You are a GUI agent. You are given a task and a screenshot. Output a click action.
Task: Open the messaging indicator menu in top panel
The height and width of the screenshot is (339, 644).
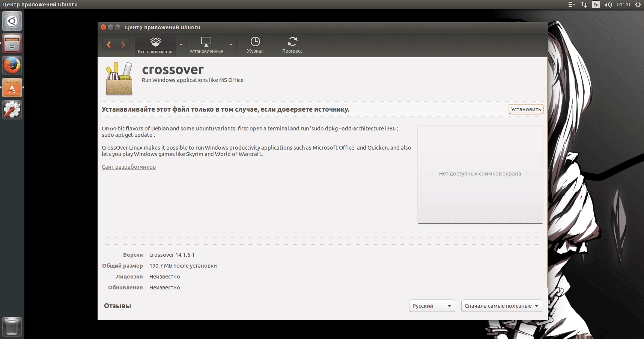click(x=572, y=5)
